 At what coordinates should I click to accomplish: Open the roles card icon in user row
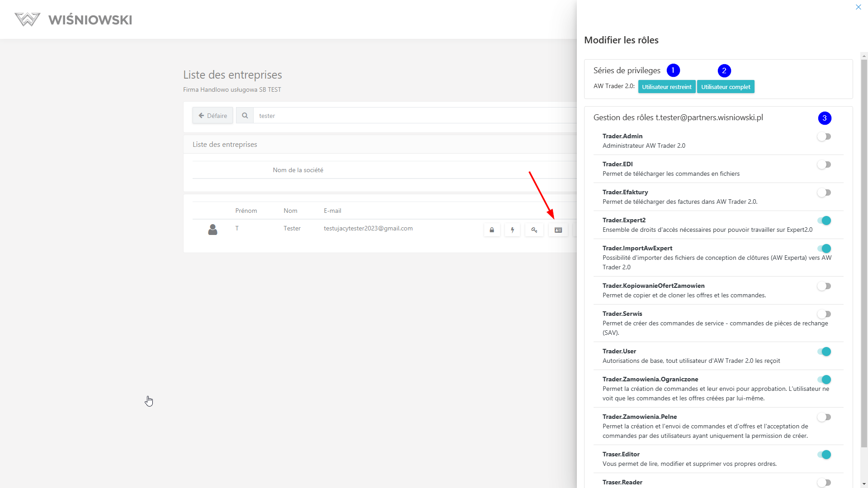(x=558, y=230)
